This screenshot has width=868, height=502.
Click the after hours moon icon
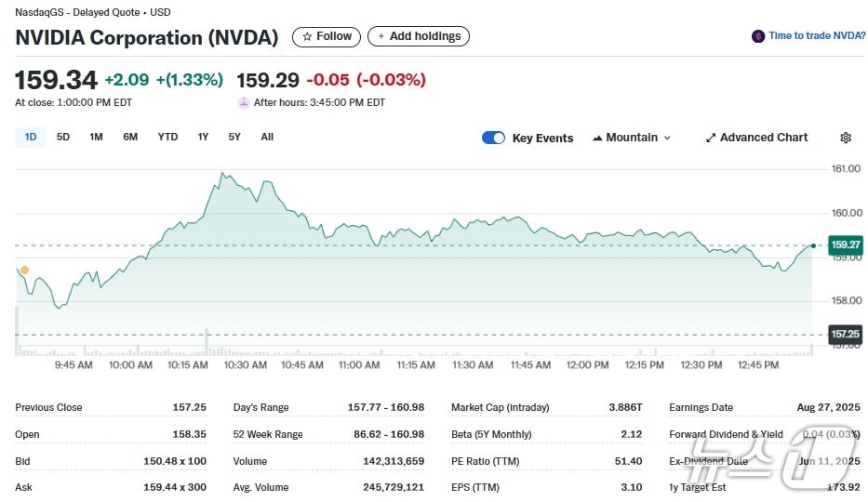tap(244, 102)
